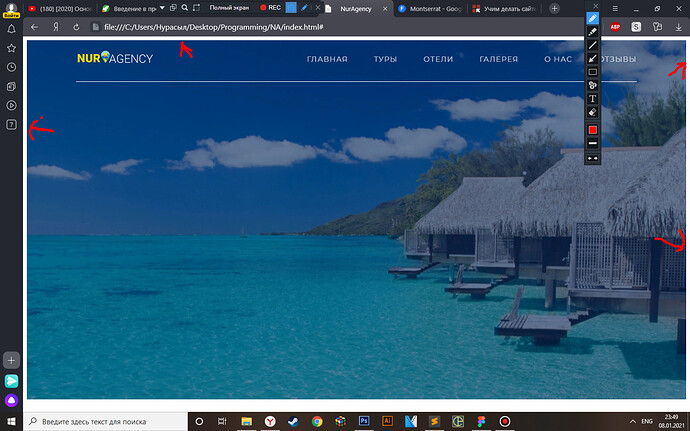Viewport: 690px width, 431px height.
Task: Open the ГЛАВНАЯ navigation link
Action: (x=327, y=59)
